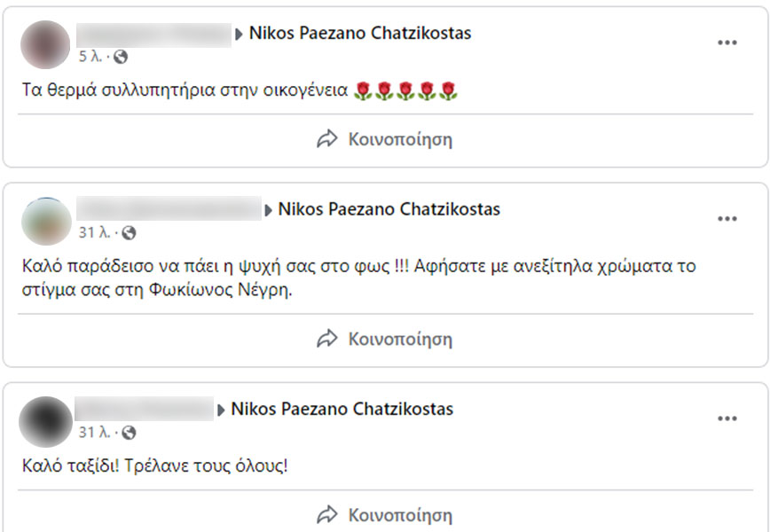Open third post author's dark profile picture
The width and height of the screenshot is (770, 532).
point(44,421)
